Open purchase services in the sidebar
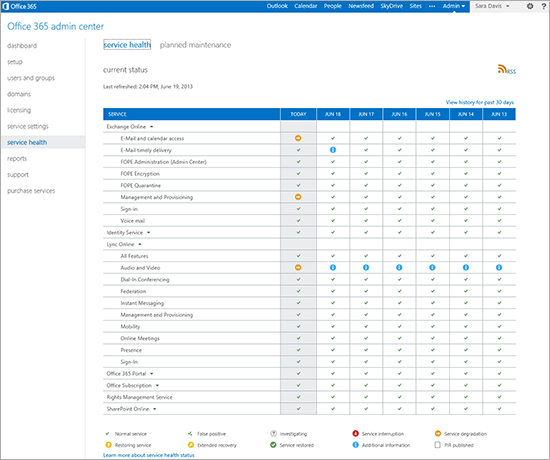Image resolution: width=550 pixels, height=460 pixels. click(x=31, y=191)
